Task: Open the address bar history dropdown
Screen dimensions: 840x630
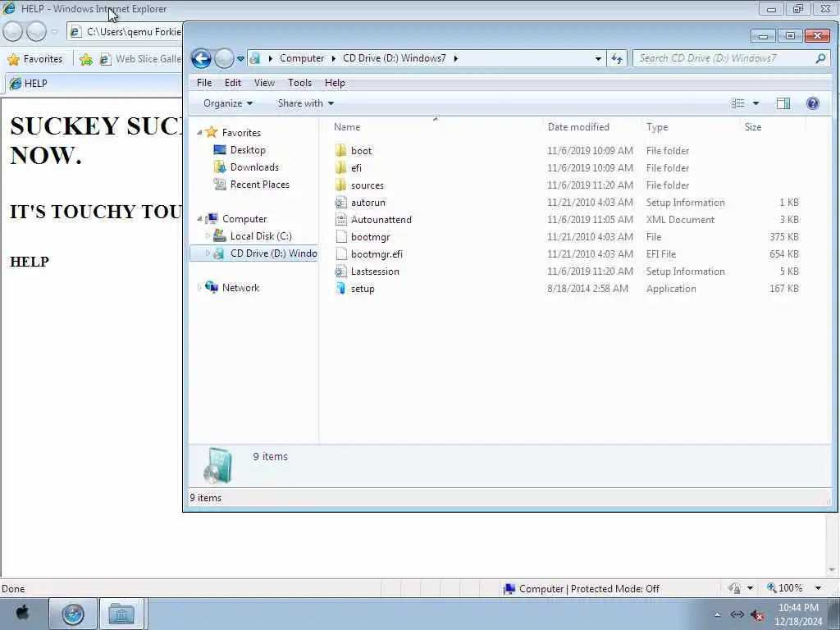Action: pyautogui.click(x=598, y=58)
